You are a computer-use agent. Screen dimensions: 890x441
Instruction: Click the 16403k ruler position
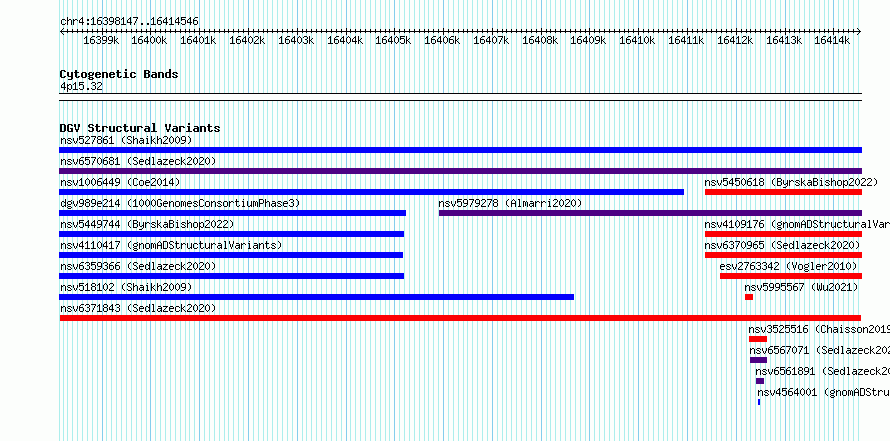click(296, 40)
